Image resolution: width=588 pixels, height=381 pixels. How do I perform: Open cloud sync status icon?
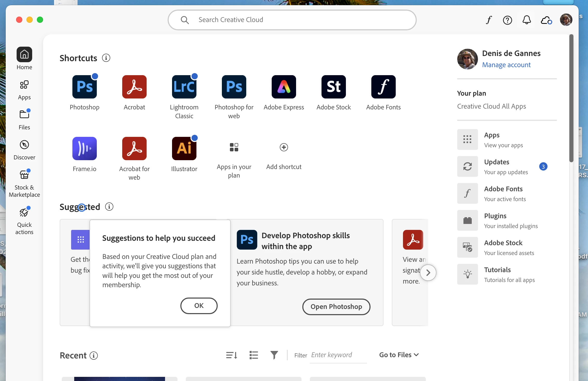(x=546, y=20)
